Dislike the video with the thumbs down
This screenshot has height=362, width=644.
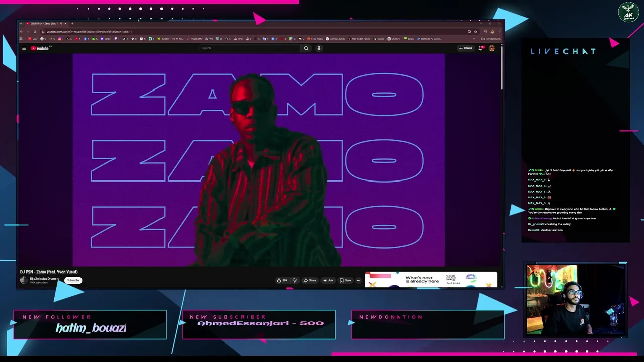[x=295, y=280]
